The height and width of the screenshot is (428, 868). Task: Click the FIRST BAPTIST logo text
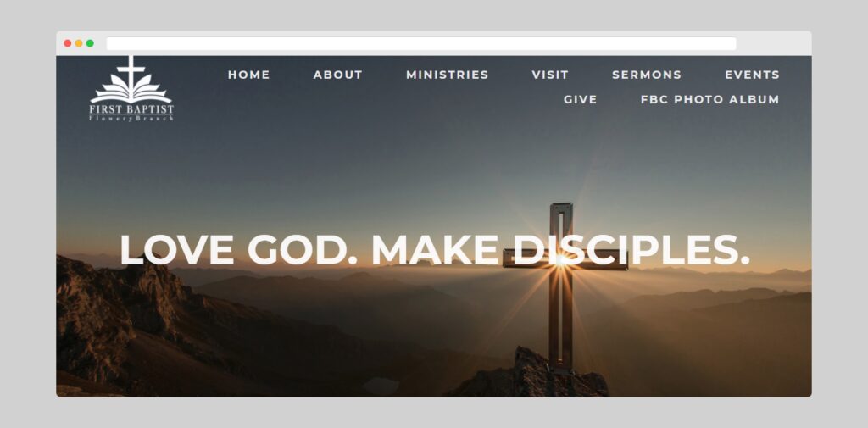(131, 109)
